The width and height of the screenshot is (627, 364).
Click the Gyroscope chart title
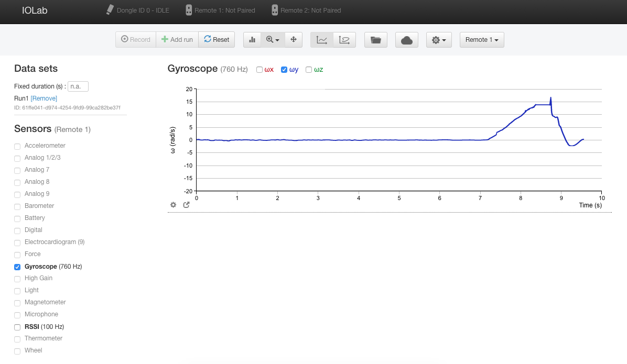[x=192, y=69]
